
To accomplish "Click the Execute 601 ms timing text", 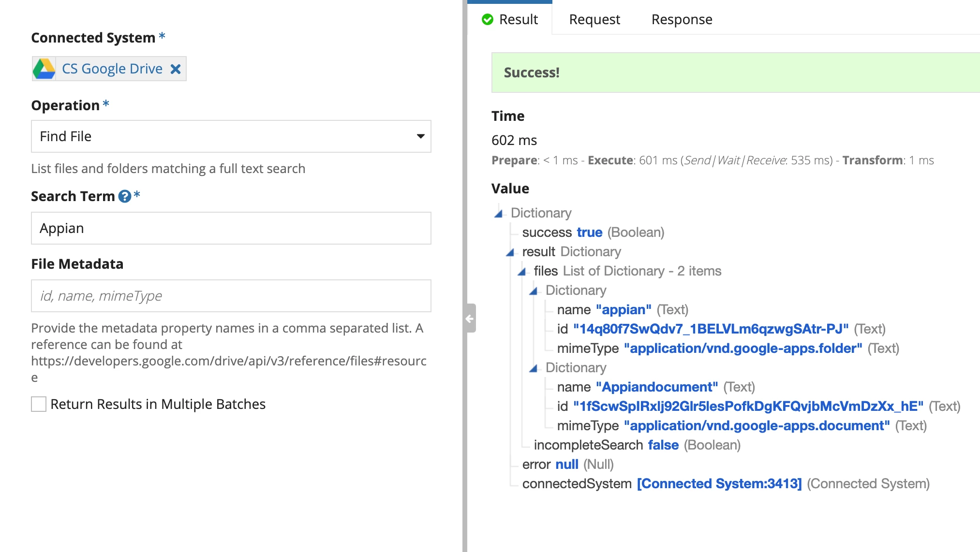I will [x=632, y=160].
